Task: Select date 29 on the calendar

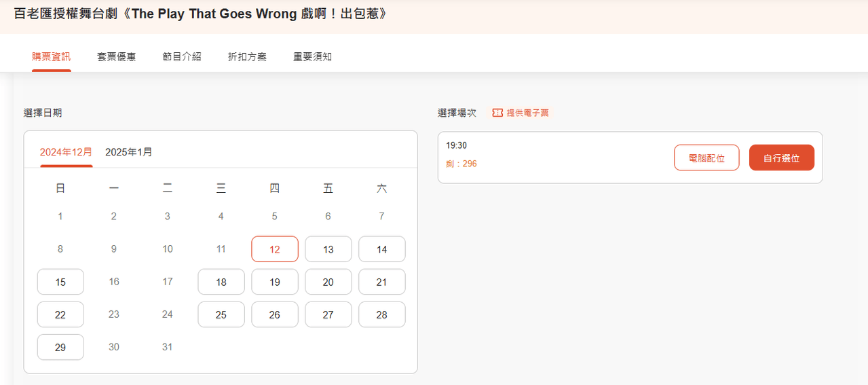Action: pos(60,347)
